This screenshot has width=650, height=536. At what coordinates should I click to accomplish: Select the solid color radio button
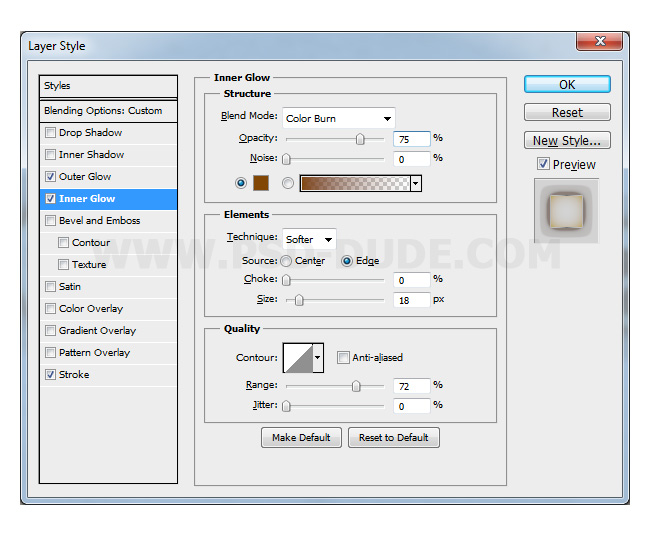[240, 183]
